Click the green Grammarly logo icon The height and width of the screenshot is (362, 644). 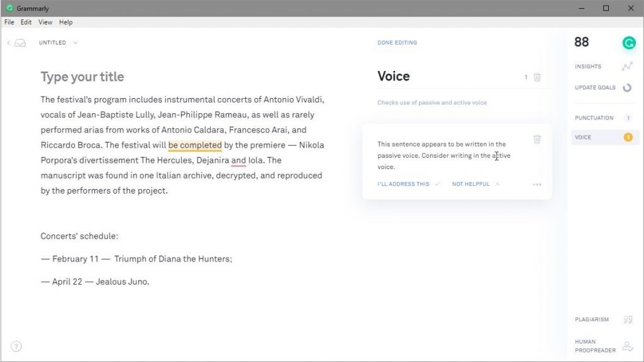629,43
